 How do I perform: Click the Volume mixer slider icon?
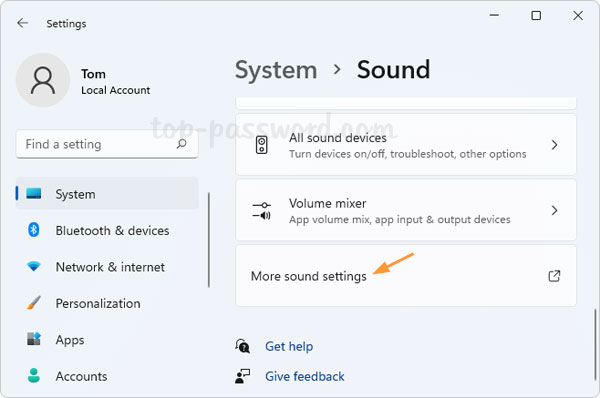(262, 210)
